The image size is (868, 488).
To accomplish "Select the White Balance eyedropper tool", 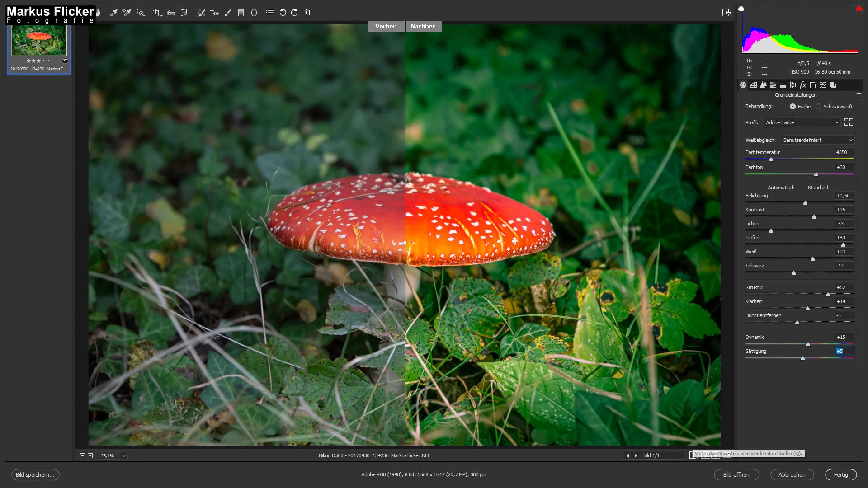I will pyautogui.click(x=113, y=13).
